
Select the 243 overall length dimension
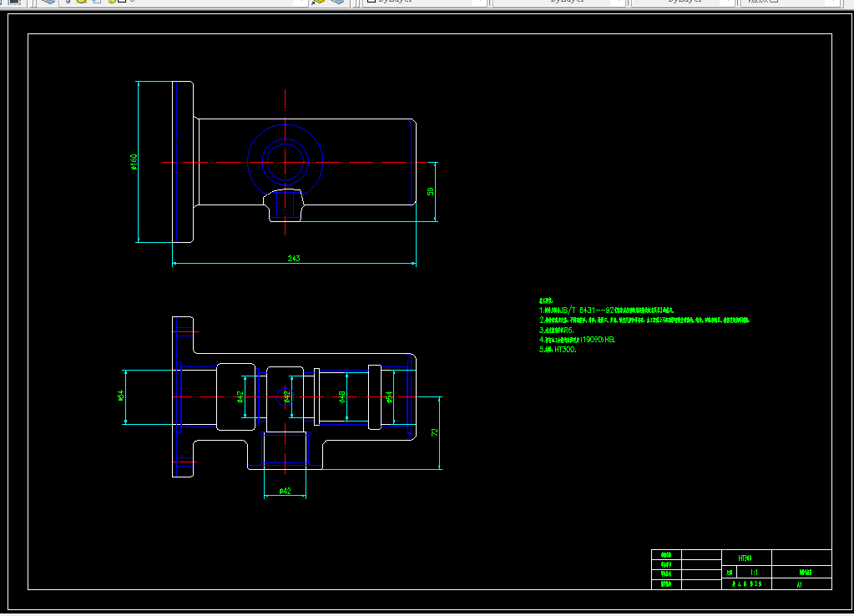tap(294, 258)
